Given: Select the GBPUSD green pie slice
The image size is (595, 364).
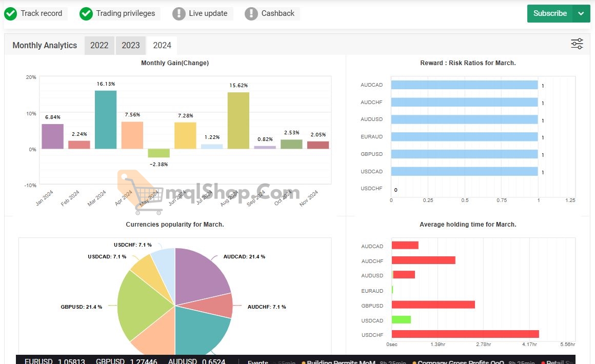Looking at the screenshot, I should (141, 305).
